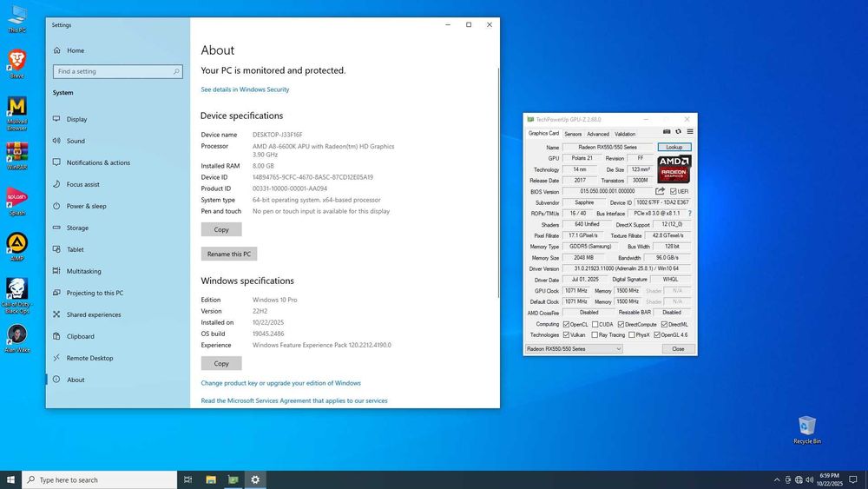This screenshot has height=489, width=868.
Task: Open Tablet settings
Action: pyautogui.click(x=75, y=249)
